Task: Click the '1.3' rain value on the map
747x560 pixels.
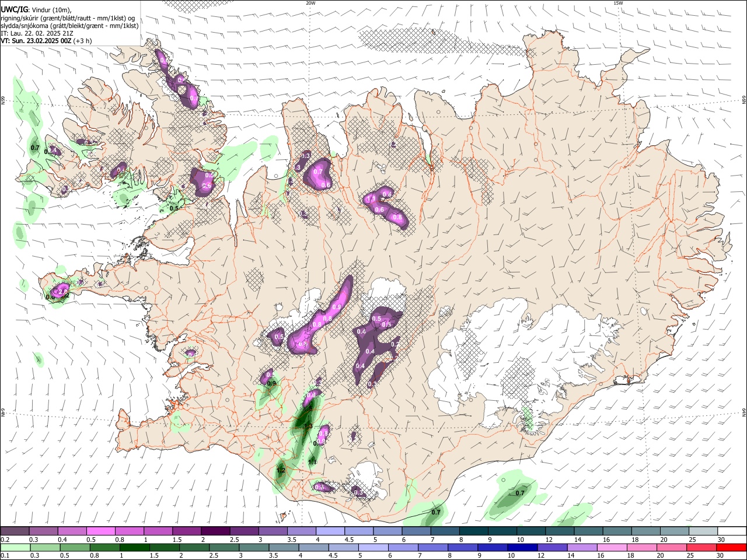Action: click(309, 426)
